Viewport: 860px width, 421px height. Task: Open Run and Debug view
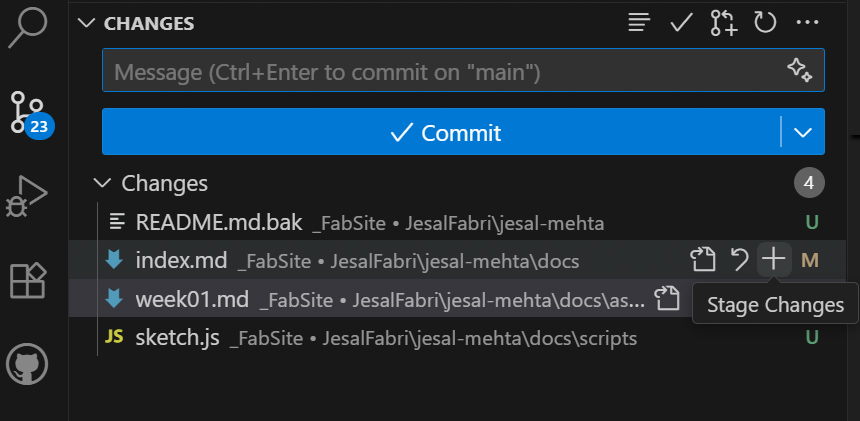click(x=28, y=196)
